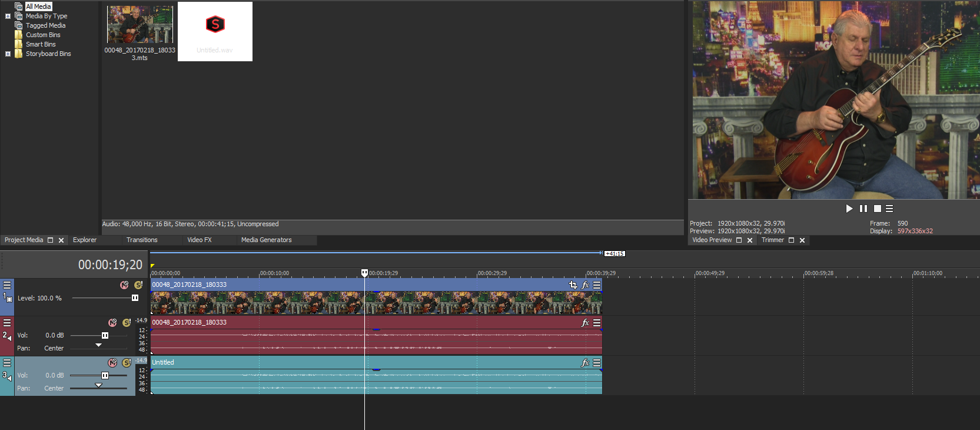Solo audio track 2
Image resolution: width=980 pixels, height=430 pixels.
tap(127, 323)
